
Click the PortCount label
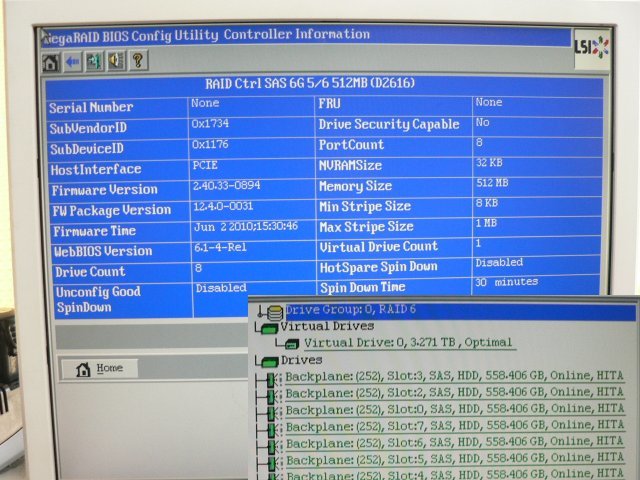(351, 144)
